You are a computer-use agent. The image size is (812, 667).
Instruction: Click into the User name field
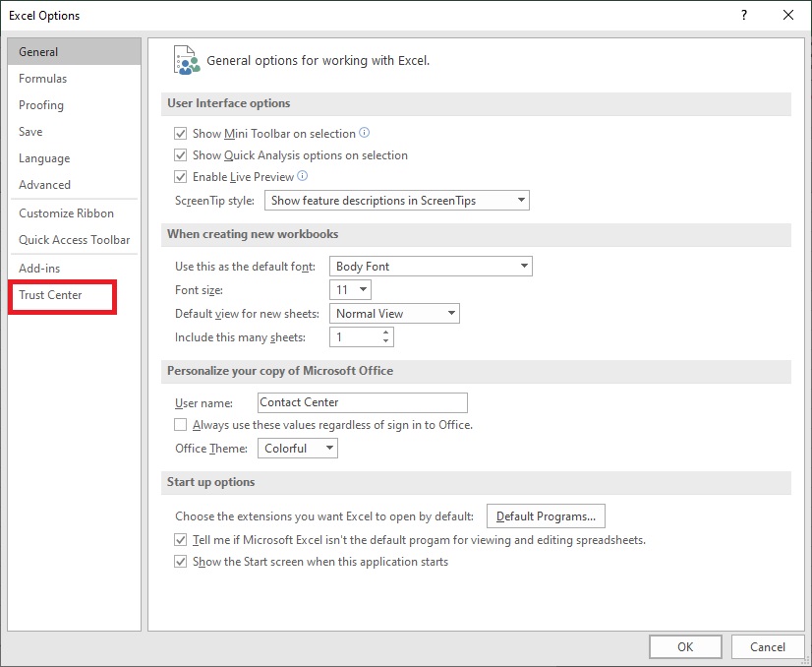click(363, 402)
